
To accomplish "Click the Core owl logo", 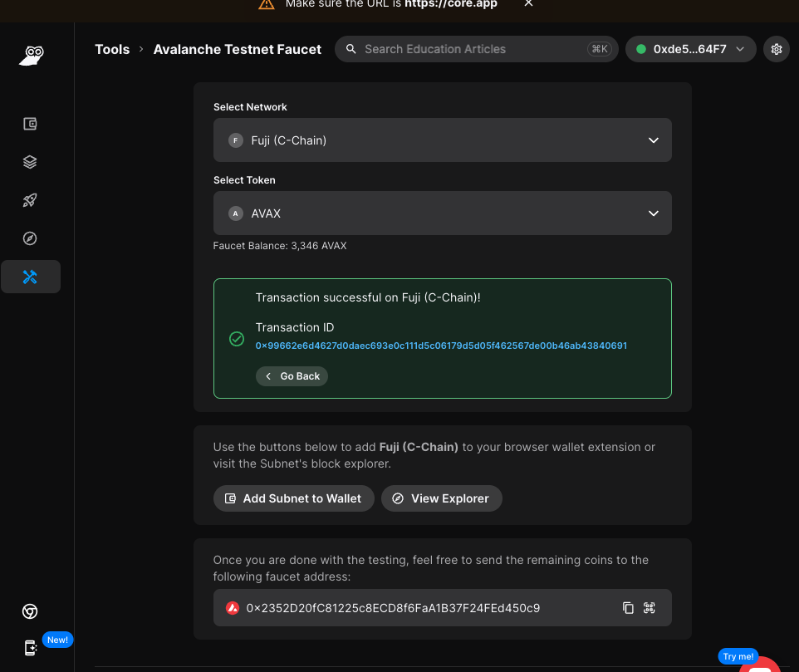I will click(32, 55).
